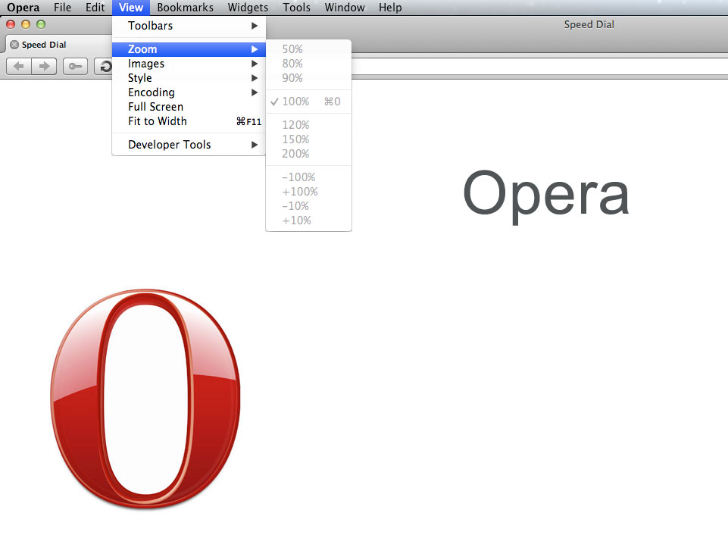Image resolution: width=728 pixels, height=560 pixels.
Task: Select the highlighted Zoom menu entry
Action: (189, 49)
